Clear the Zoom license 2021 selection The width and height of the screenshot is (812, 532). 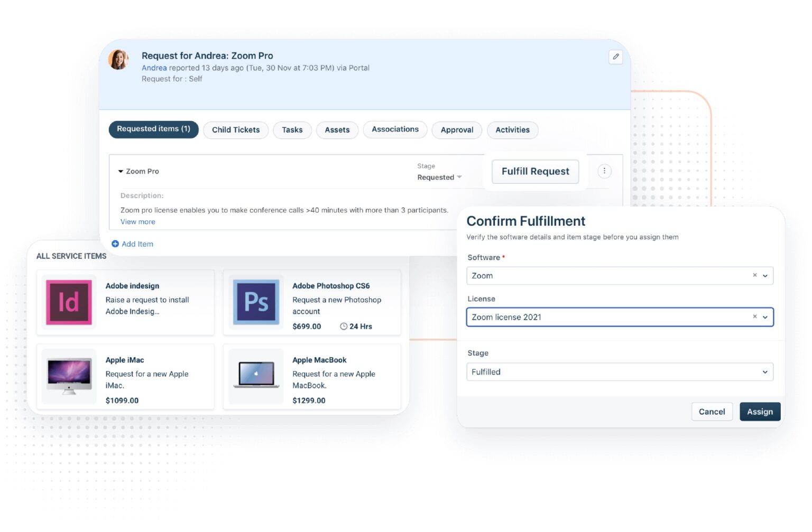755,316
